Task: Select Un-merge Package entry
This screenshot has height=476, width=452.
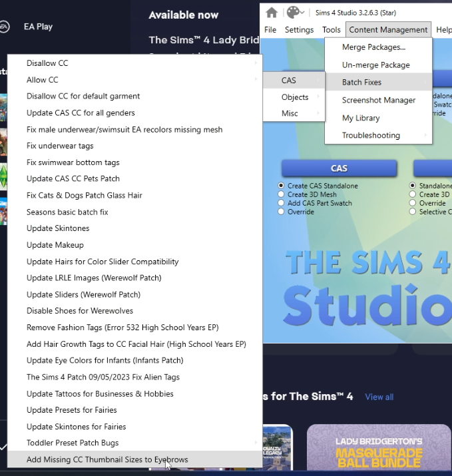Action: pyautogui.click(x=378, y=65)
